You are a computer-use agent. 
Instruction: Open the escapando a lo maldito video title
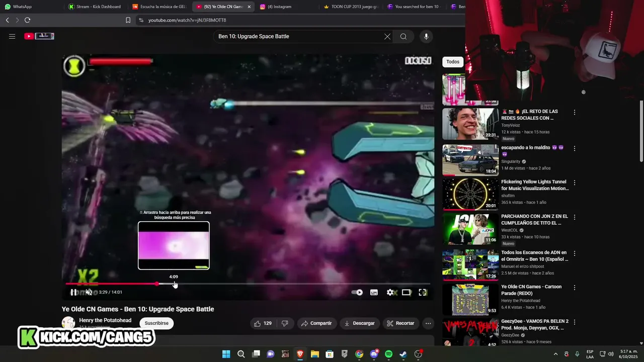[532, 150]
